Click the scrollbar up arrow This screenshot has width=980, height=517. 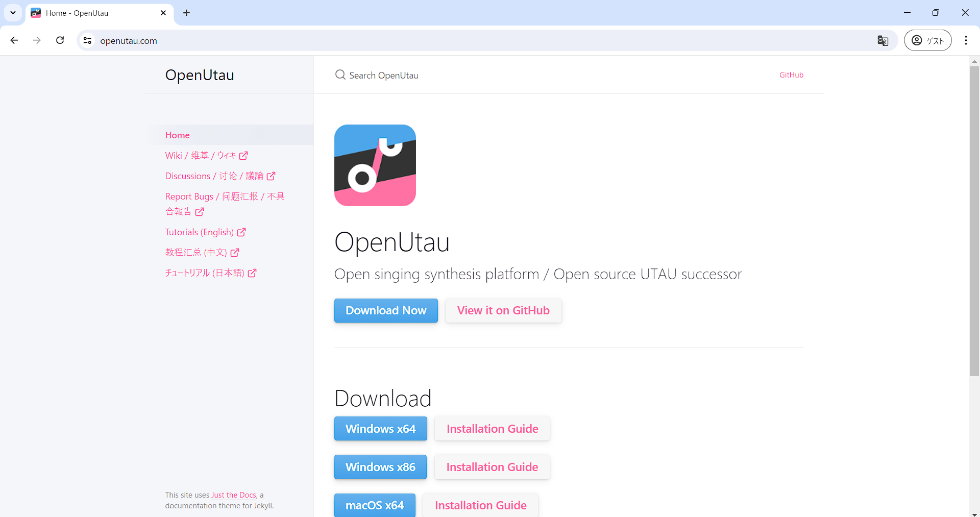coord(974,61)
